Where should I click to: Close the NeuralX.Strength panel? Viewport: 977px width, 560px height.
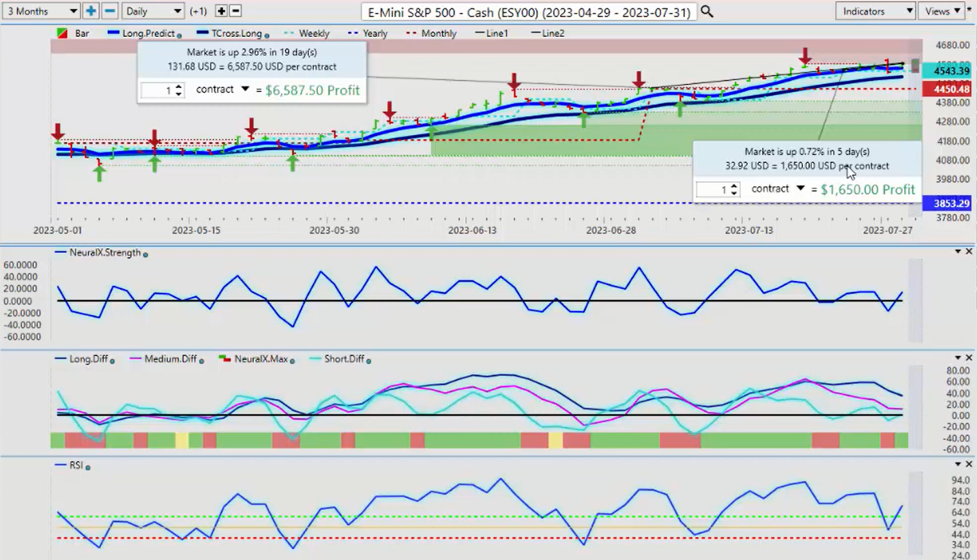click(968, 252)
